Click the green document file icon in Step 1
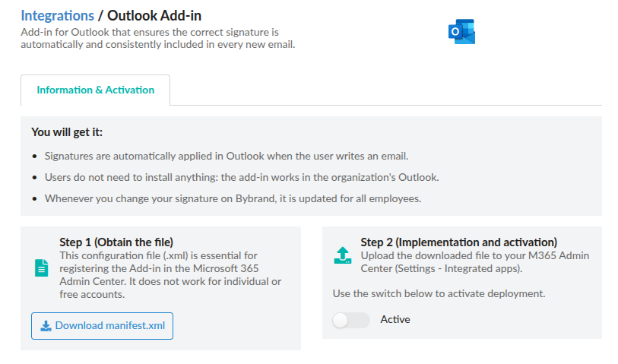Viewport: 618px width, 364px height. coord(41,267)
